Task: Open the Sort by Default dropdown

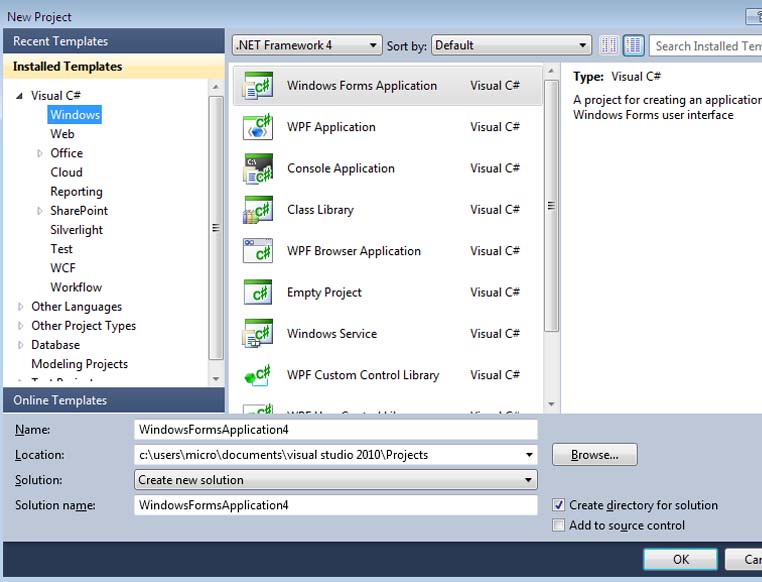Action: (x=511, y=46)
